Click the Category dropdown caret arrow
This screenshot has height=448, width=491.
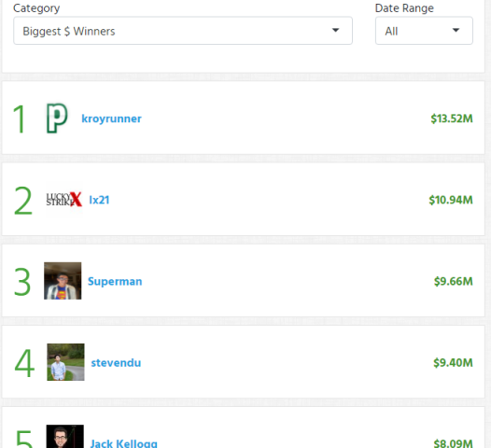[x=335, y=31]
